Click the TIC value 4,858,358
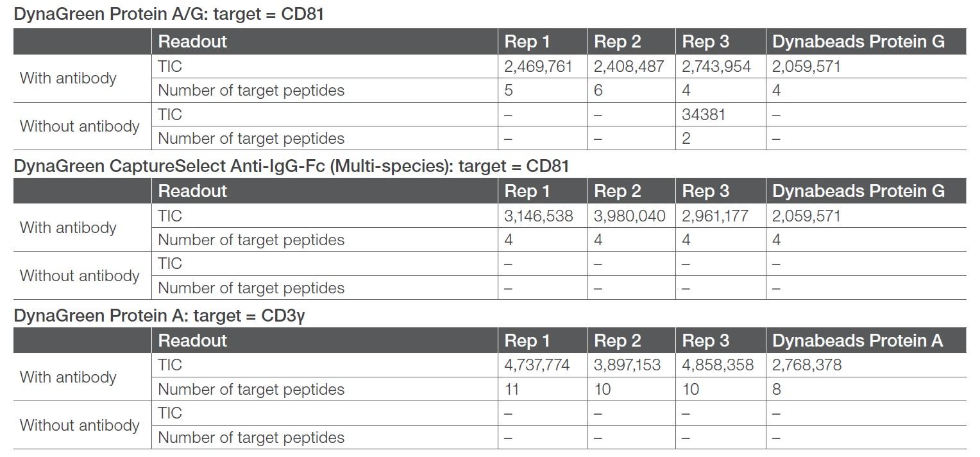Image resolution: width=980 pixels, height=457 pixels. pos(718,365)
